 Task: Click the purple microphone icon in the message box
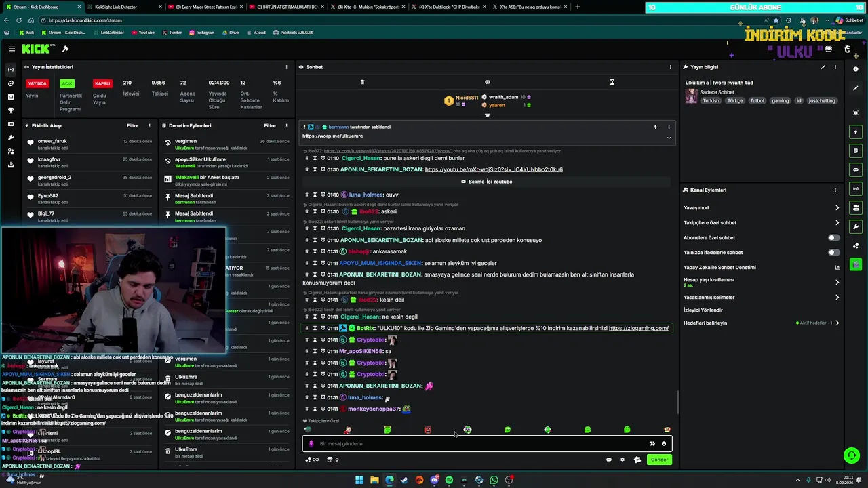pos(311,444)
